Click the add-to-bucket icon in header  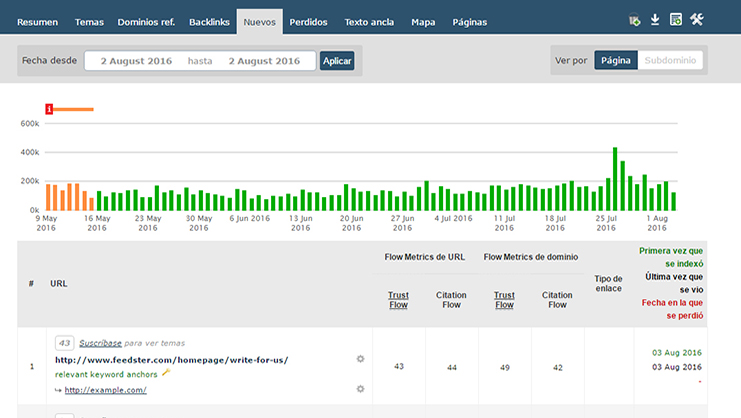click(634, 20)
